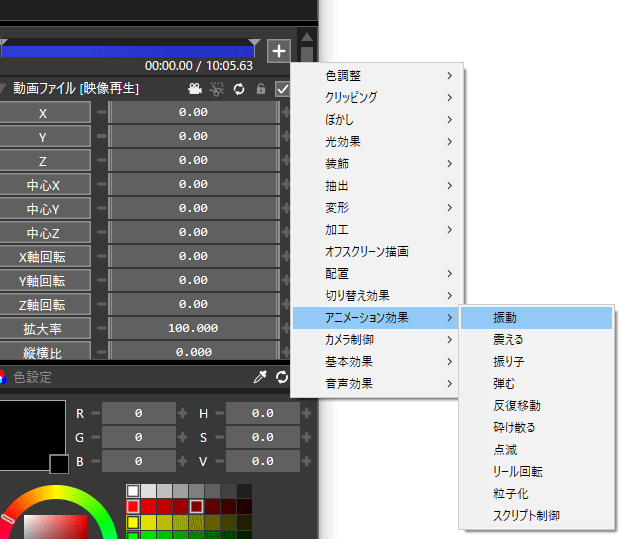Screen dimensions: 620x539
Task: Pick the bright red palette swatch
Action: pos(133,507)
